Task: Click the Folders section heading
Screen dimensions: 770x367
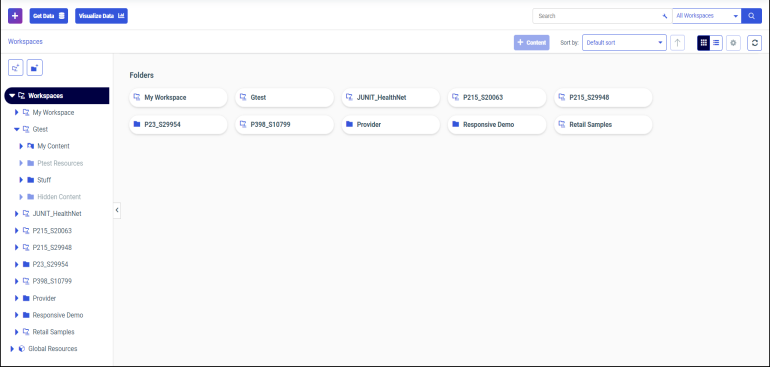Action: pyautogui.click(x=141, y=75)
